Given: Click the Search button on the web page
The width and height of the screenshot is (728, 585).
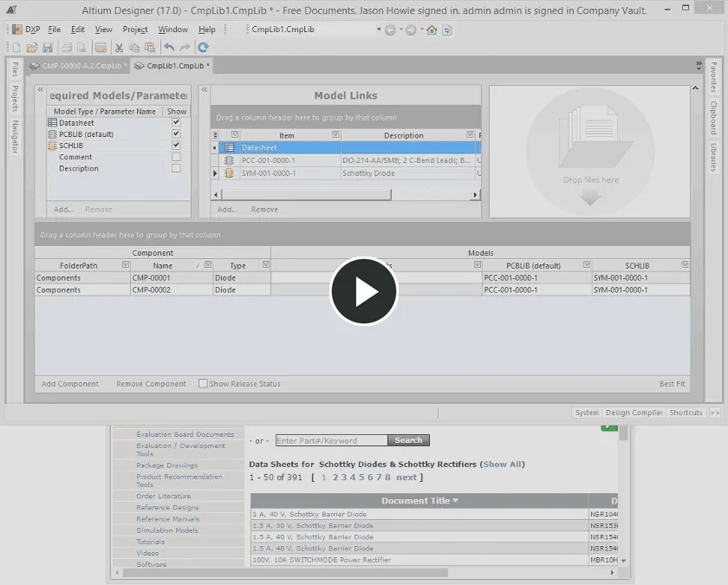Looking at the screenshot, I should click(408, 440).
